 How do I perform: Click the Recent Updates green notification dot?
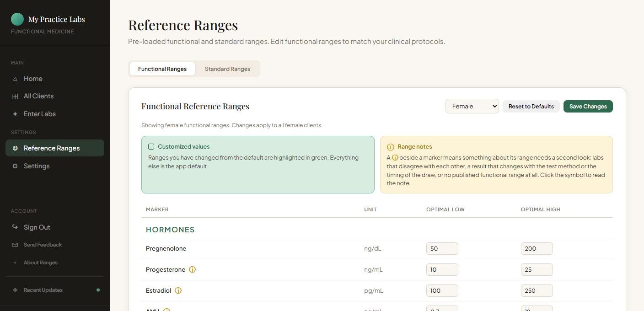pos(98,290)
